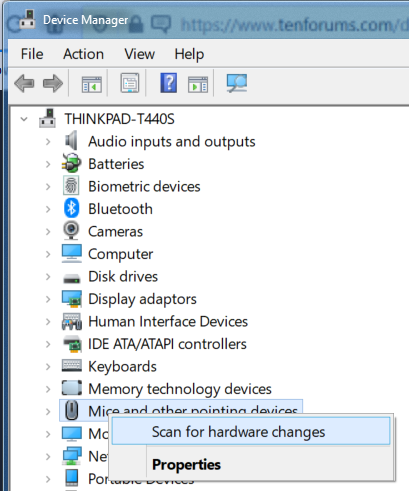Expand the Display adaptors category
409x491 pixels.
pyautogui.click(x=48, y=299)
